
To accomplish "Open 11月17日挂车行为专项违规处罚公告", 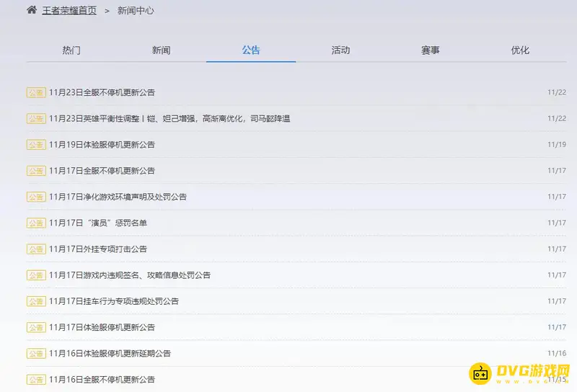I will tap(114, 301).
